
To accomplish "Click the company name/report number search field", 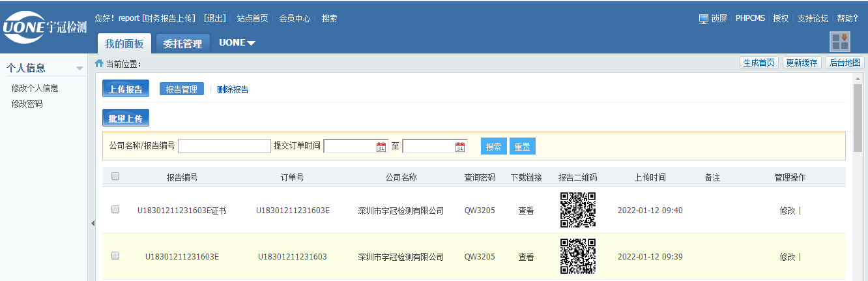I will point(224,146).
